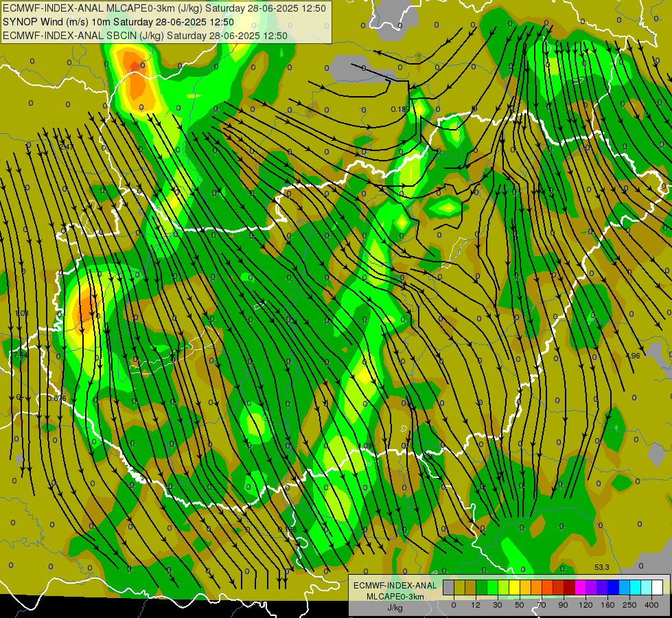Click the 2.47 value on the map
672x618 pixels.
pyautogui.click(x=67, y=147)
